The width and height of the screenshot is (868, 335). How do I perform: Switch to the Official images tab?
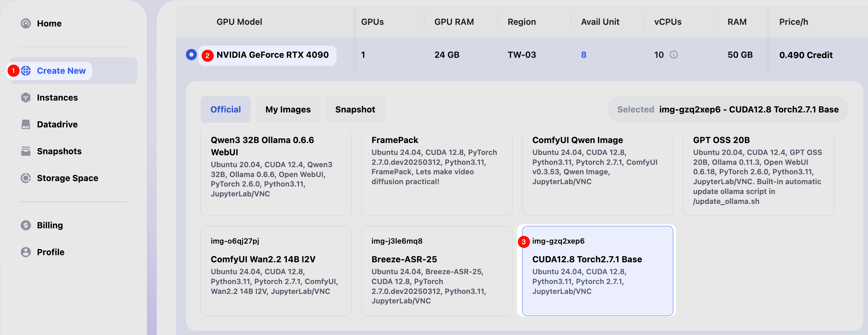click(x=225, y=109)
